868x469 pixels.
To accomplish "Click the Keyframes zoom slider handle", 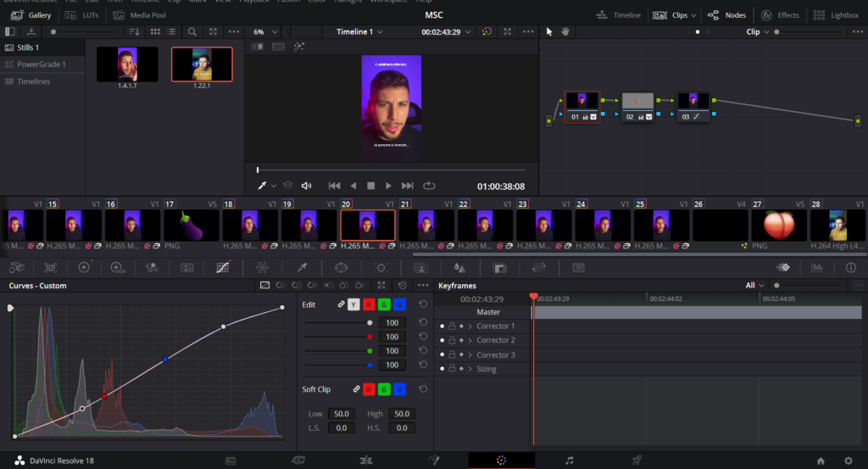I will click(x=776, y=286).
